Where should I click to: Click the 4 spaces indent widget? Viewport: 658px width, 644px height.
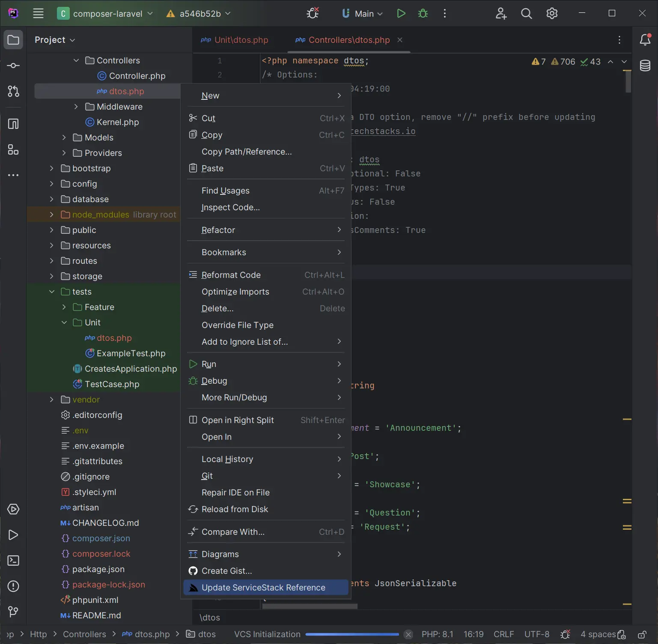(x=598, y=634)
